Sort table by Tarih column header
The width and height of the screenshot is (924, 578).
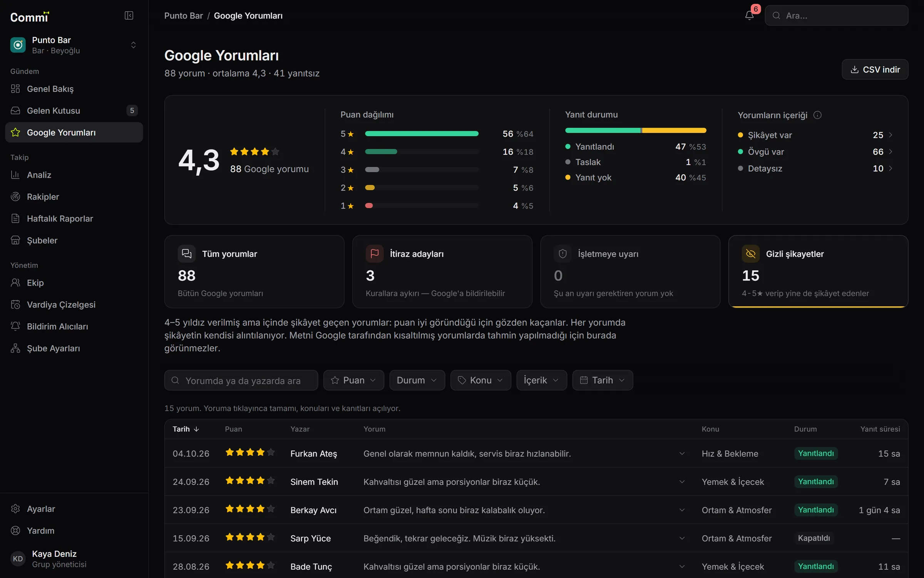186,429
